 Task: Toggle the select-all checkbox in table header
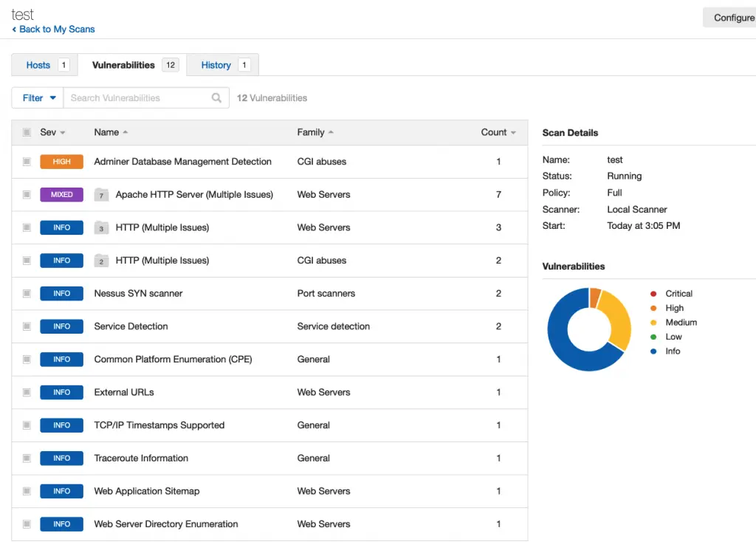(x=27, y=133)
